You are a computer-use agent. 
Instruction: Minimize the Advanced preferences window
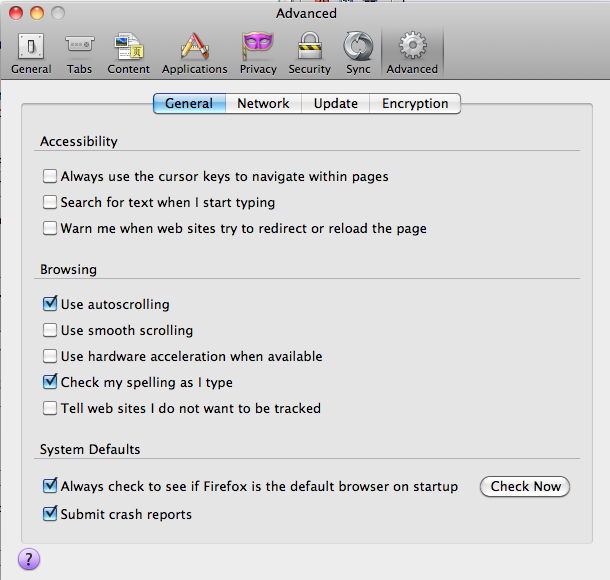[37, 13]
